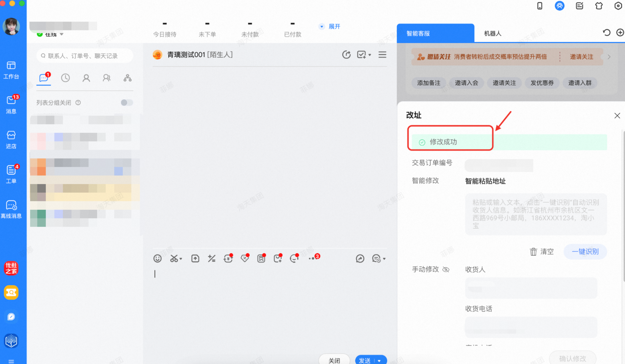Viewport: 625px width, 364px height.
Task: Open the order form icon in the toolbar
Action: pos(261,258)
